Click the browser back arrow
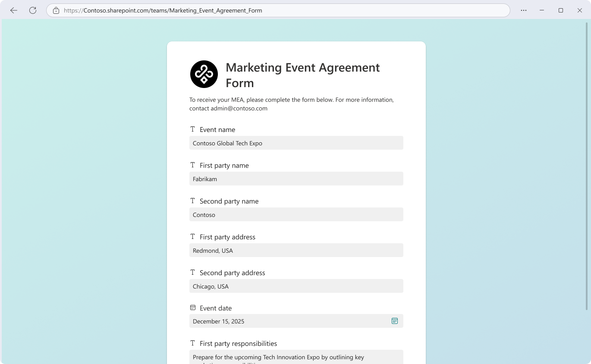This screenshot has height=364, width=591. [x=14, y=10]
